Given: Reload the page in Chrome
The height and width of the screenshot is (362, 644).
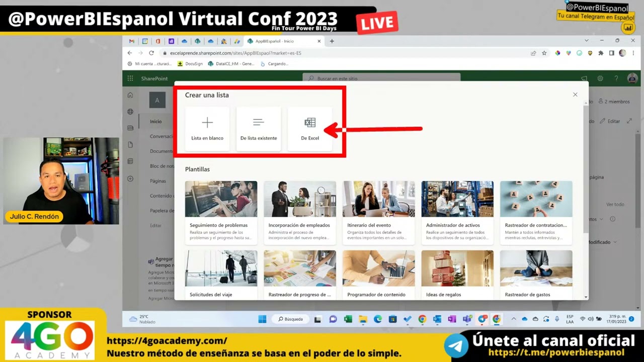Looking at the screenshot, I should click(151, 53).
